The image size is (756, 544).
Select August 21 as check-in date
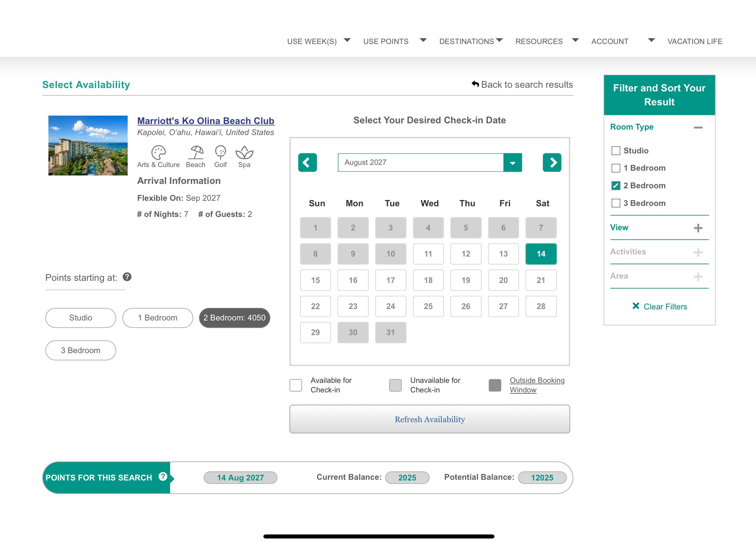[541, 280]
